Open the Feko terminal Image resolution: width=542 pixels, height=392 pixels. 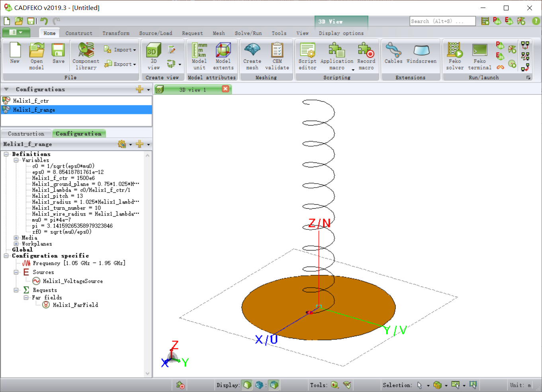[480, 56]
